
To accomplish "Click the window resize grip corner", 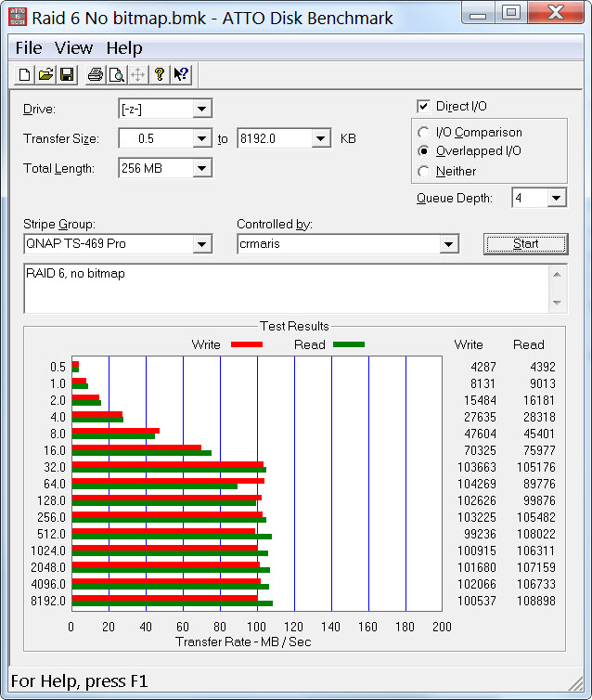I will coord(576,684).
